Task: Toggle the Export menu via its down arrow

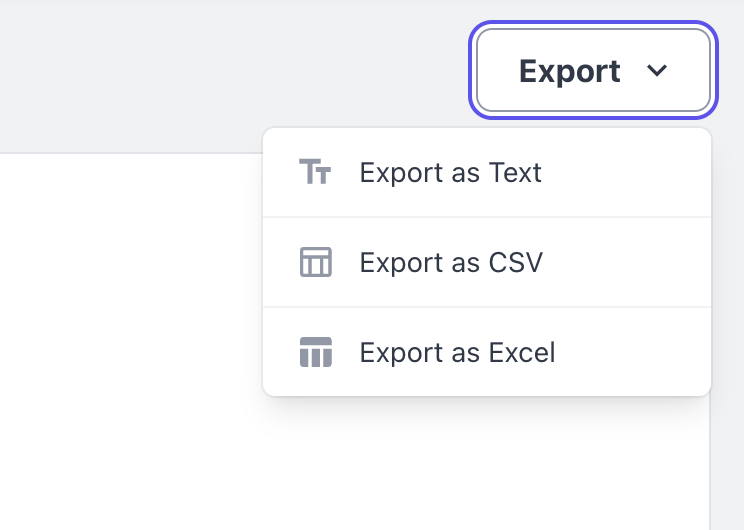Action: [x=657, y=71]
